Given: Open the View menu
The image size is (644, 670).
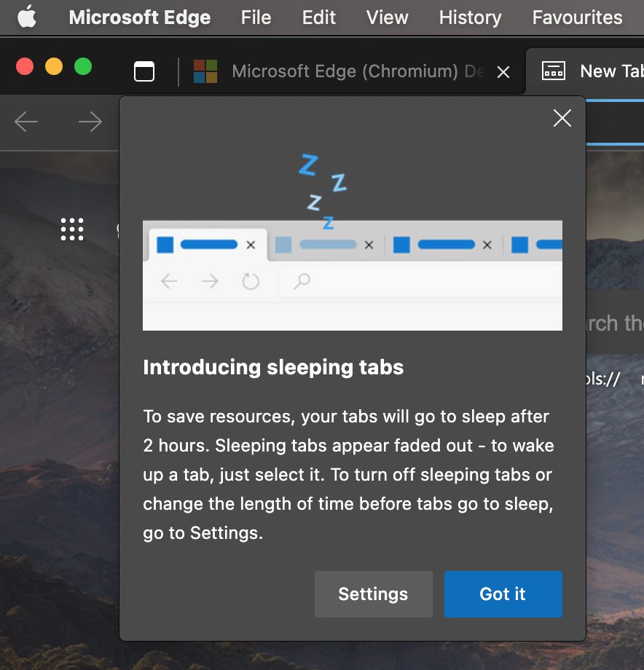Looking at the screenshot, I should pos(387,17).
